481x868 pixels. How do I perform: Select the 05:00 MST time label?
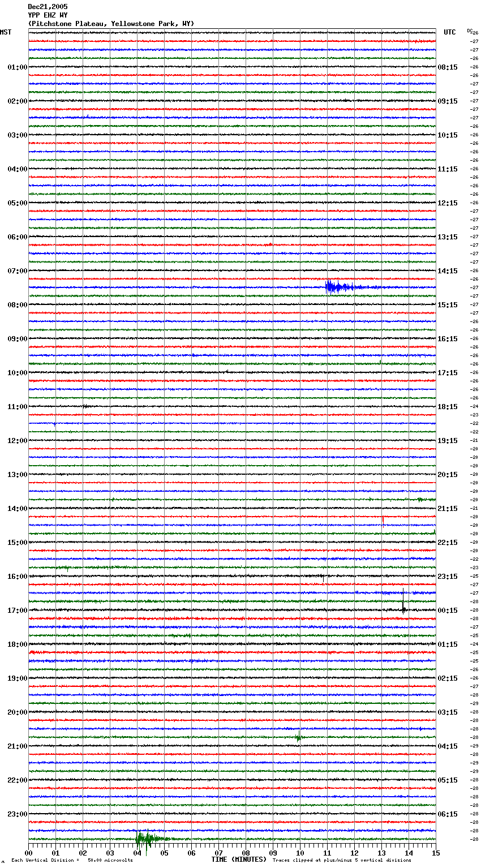[x=17, y=203]
